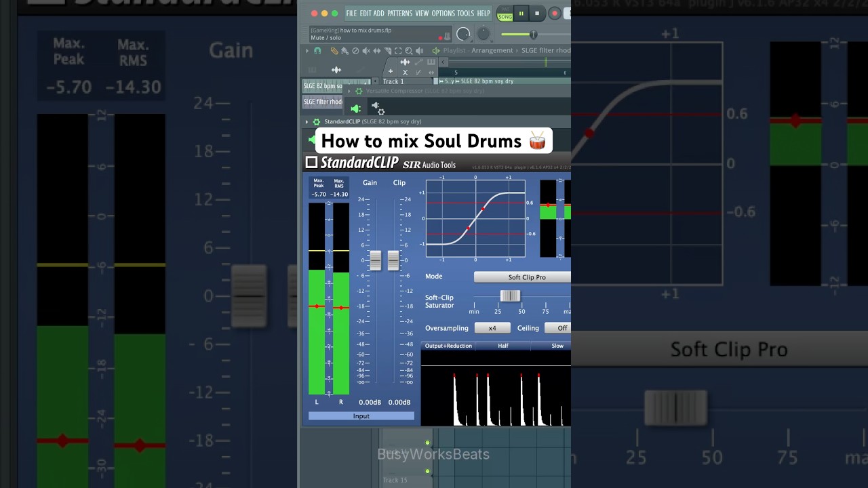Click the piano keys icon above the track header
Screen dimensions: 868x488
[x=431, y=62]
